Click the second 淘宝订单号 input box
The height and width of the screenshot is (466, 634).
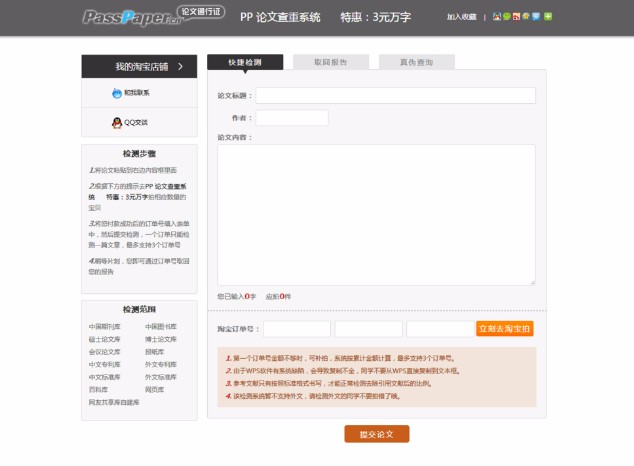click(x=368, y=329)
